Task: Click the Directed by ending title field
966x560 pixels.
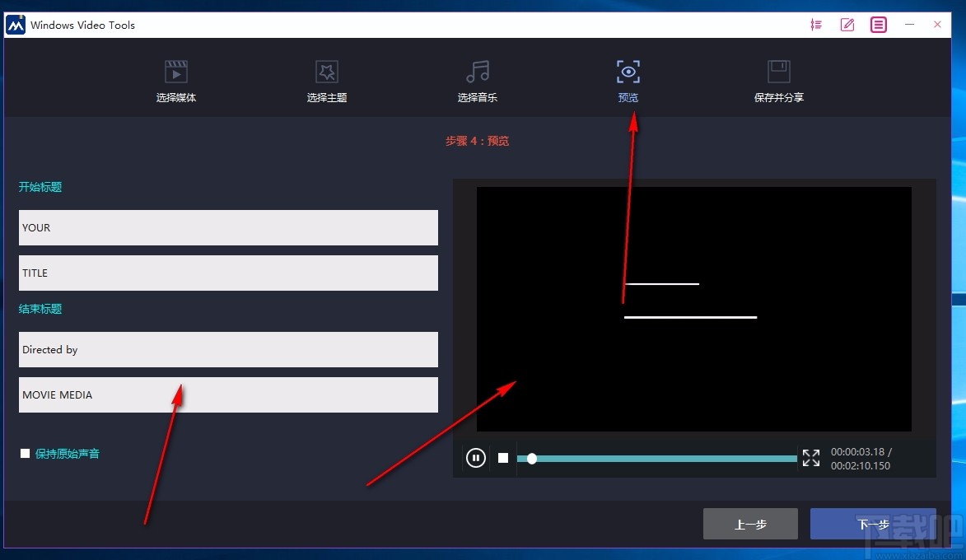Action: 228,349
